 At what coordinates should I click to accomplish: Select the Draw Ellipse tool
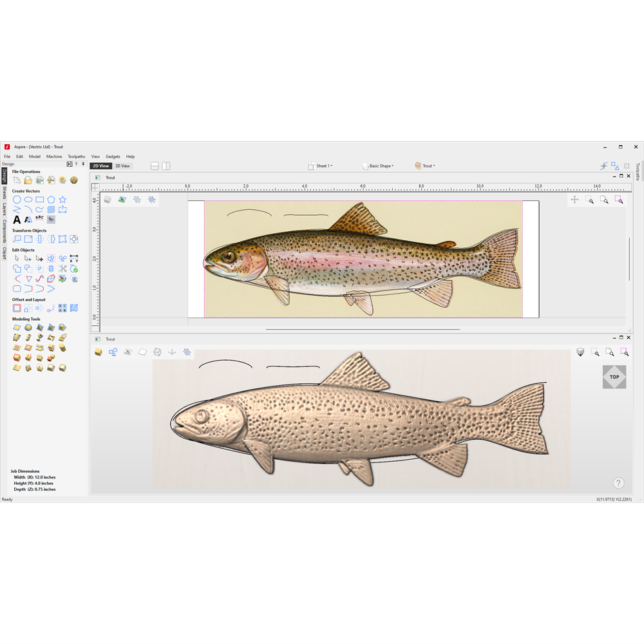(28, 200)
